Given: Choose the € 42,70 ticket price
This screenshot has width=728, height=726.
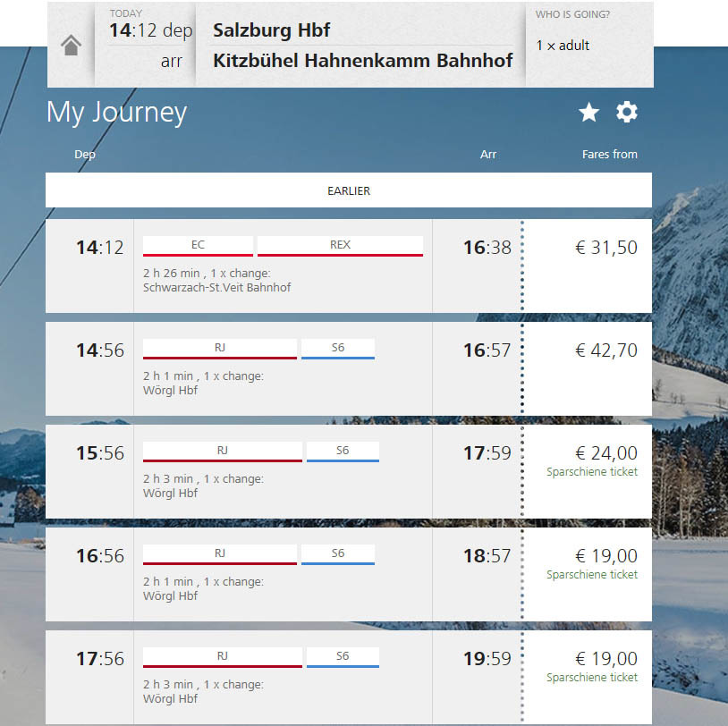Looking at the screenshot, I should (605, 350).
